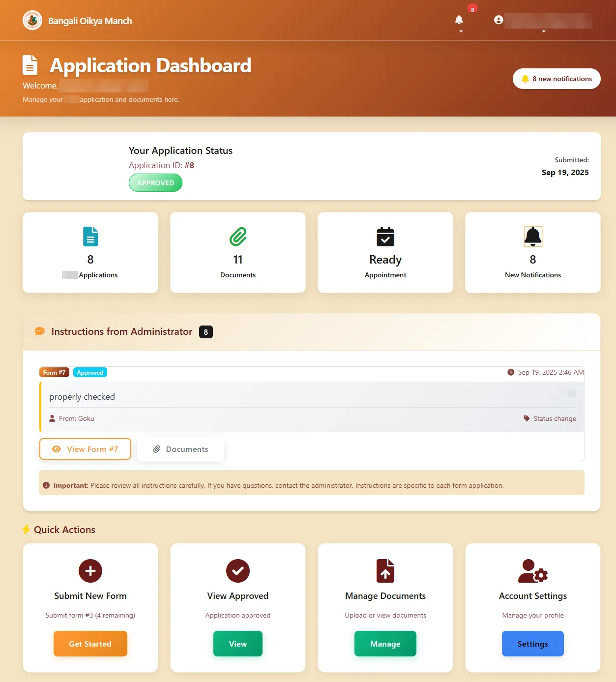This screenshot has height=682, width=616.
Task: Click the faint comment bubble icon in message
Action: click(572, 393)
